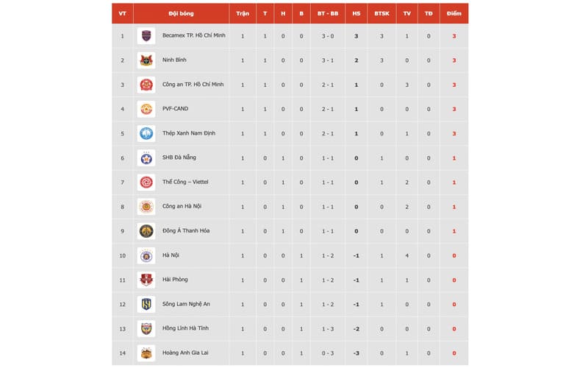588x368 pixels.
Task: Click the Đội bóng column header
Action: (x=181, y=13)
